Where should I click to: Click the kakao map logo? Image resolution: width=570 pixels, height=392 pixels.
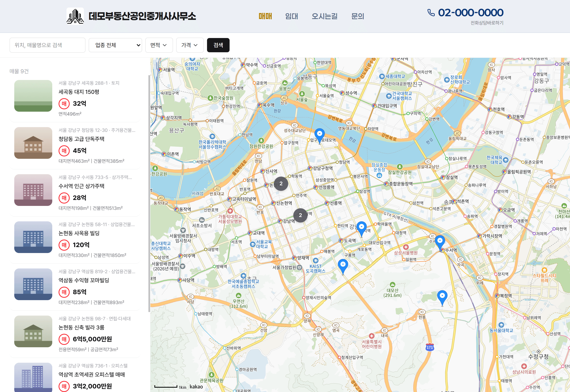point(196,387)
